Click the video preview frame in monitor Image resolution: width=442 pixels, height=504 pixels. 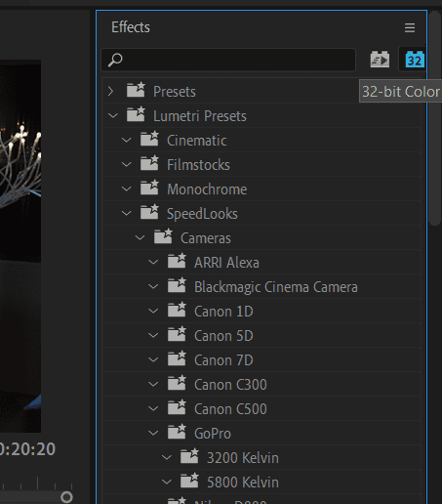coord(20,246)
